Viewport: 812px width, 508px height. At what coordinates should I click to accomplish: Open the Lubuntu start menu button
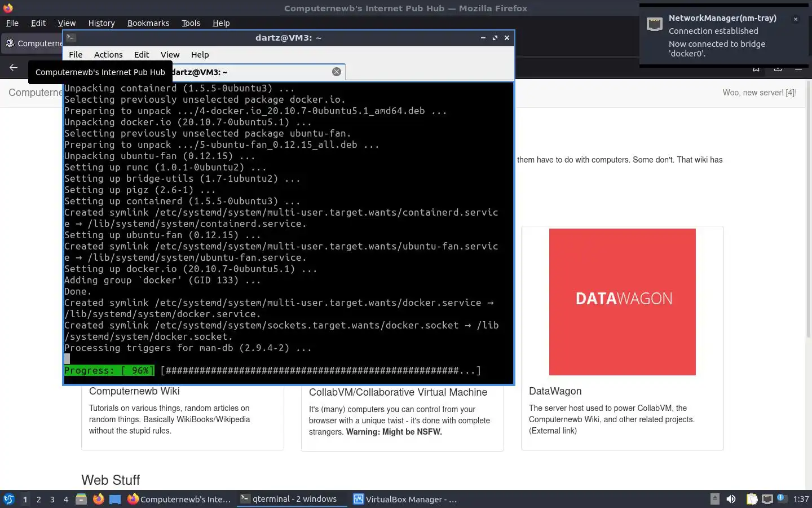[9, 499]
